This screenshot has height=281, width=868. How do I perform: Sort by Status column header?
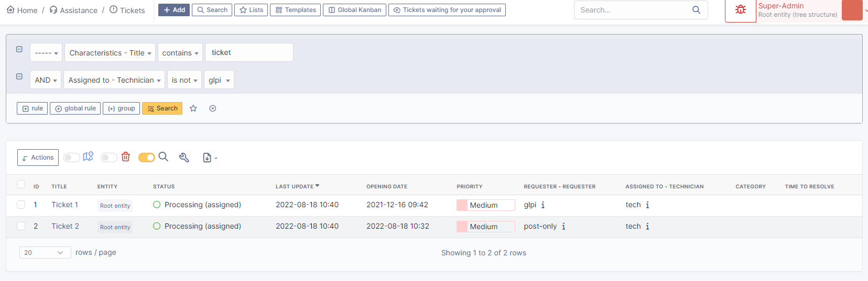[x=164, y=186]
